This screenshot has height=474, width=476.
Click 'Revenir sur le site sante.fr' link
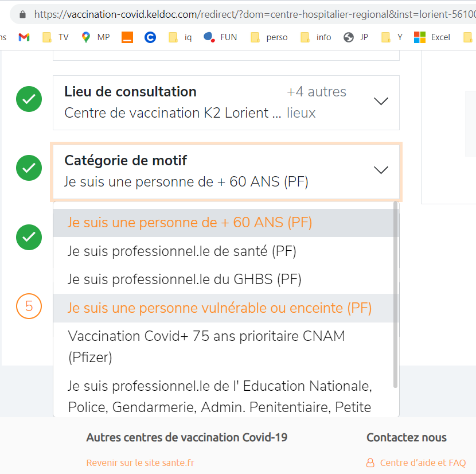(141, 463)
